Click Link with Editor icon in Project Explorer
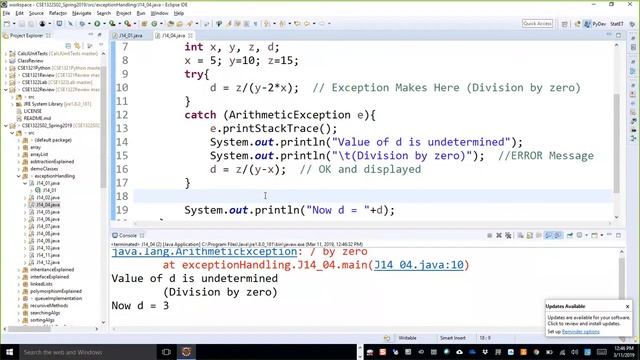640x360 pixels. click(77, 46)
